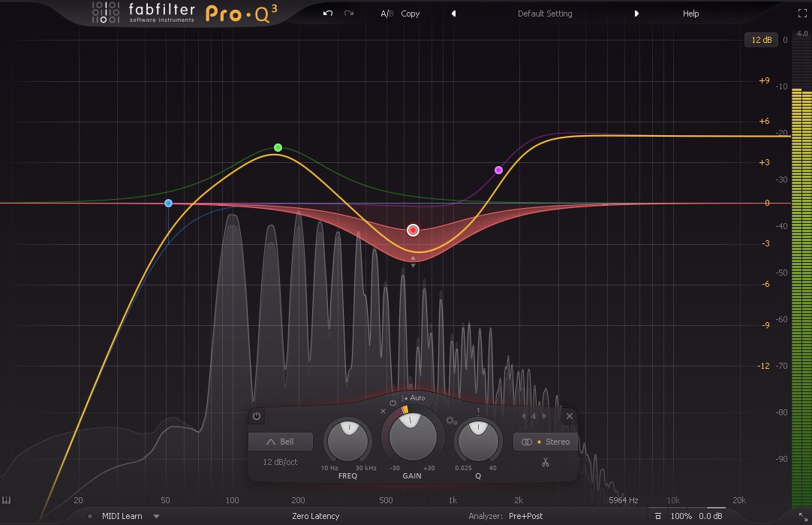Click the red selected band node
The height and width of the screenshot is (525, 812).
pos(413,230)
